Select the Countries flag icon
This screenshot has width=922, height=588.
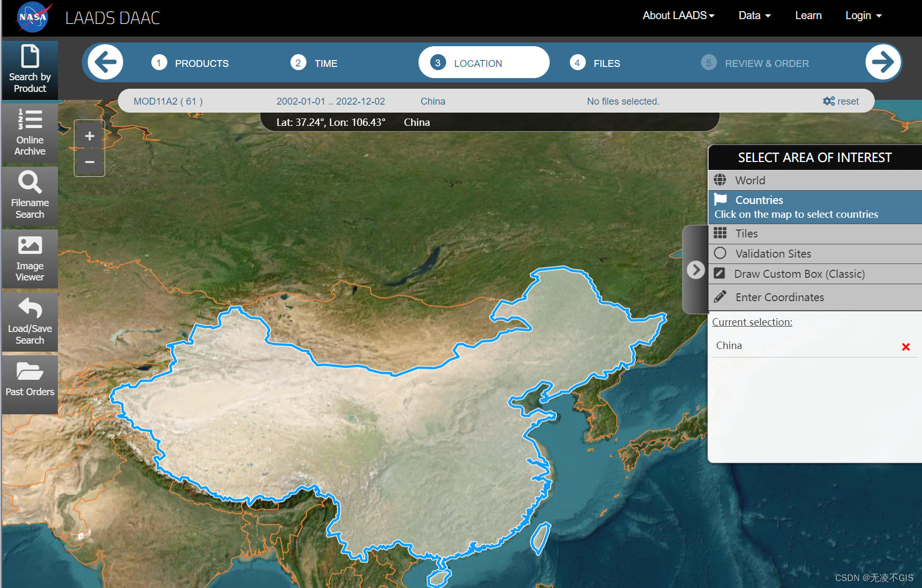tap(720, 199)
